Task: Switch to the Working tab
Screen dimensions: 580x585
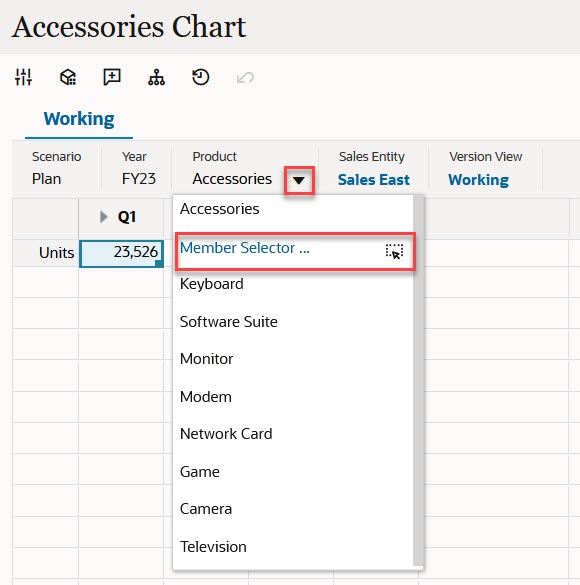Action: 79,119
